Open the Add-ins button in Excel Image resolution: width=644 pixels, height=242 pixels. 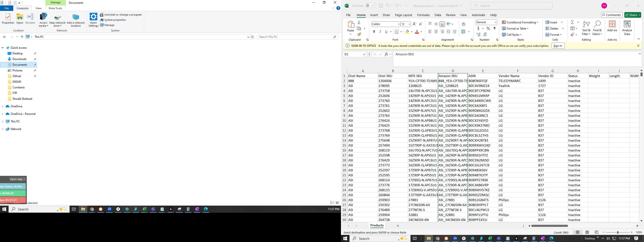[x=612, y=26]
